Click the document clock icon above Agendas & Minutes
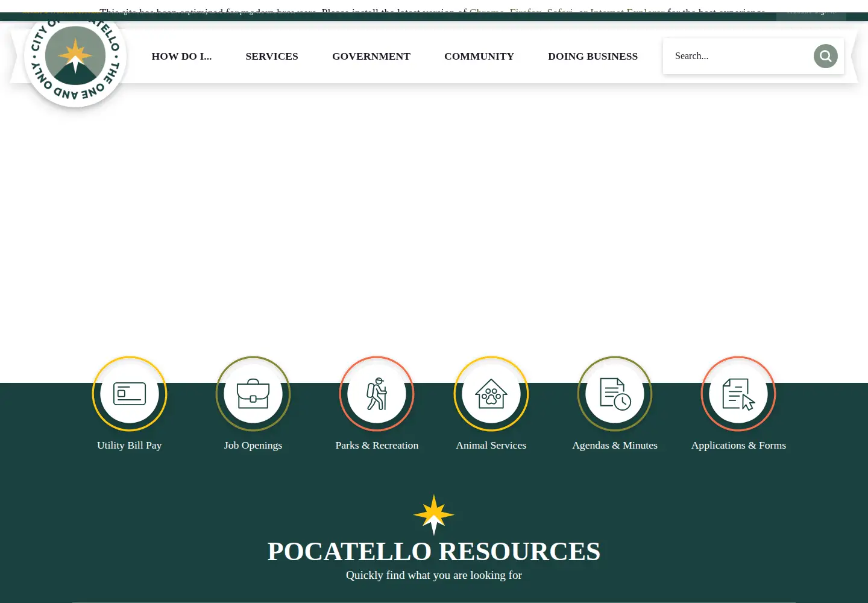Viewport: 868px width, 603px height. pyautogui.click(x=615, y=394)
